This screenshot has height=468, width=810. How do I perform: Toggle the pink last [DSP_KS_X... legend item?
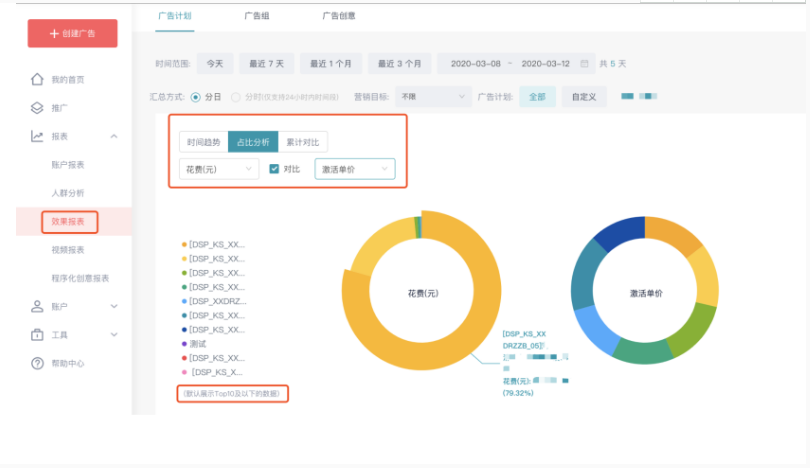click(x=213, y=372)
